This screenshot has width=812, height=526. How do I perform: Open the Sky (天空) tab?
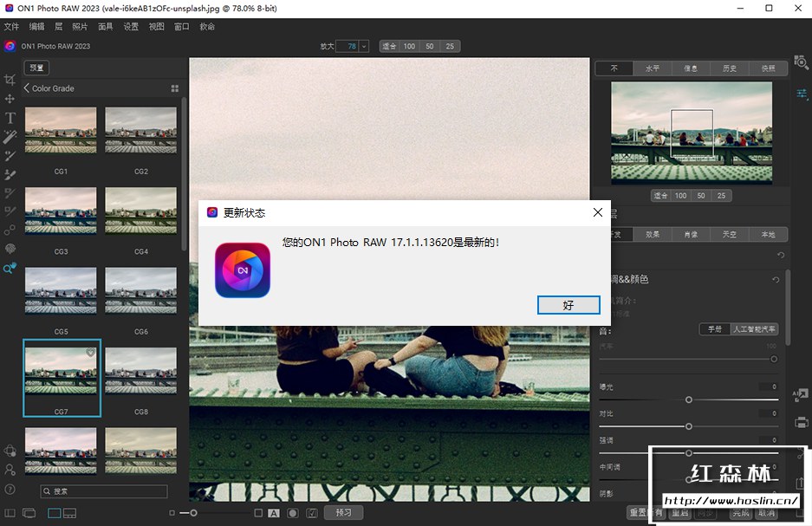pyautogui.click(x=730, y=235)
